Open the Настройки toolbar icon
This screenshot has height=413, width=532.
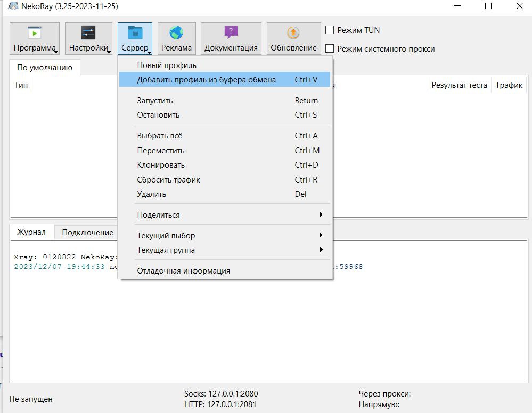click(88, 33)
